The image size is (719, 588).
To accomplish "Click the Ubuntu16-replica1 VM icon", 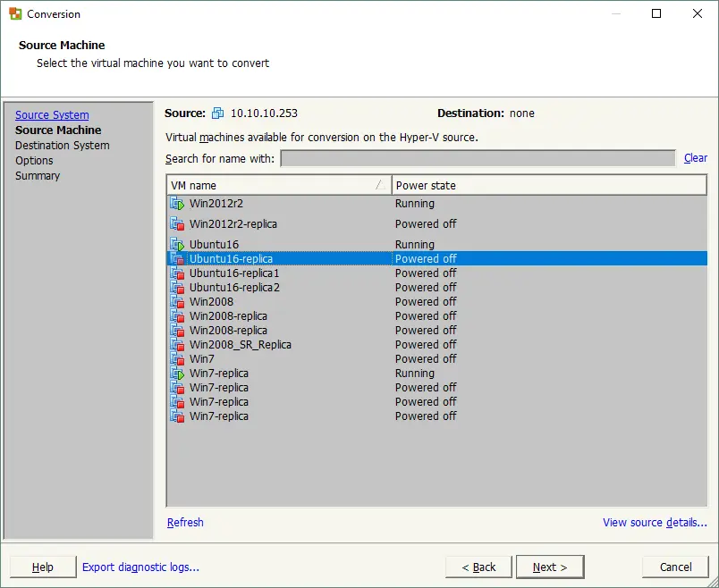I will 176,273.
